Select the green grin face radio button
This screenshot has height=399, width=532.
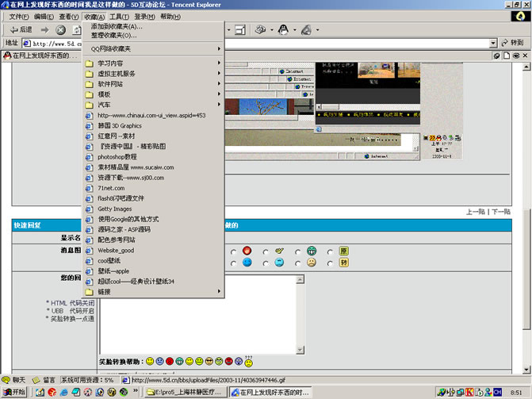tap(297, 252)
